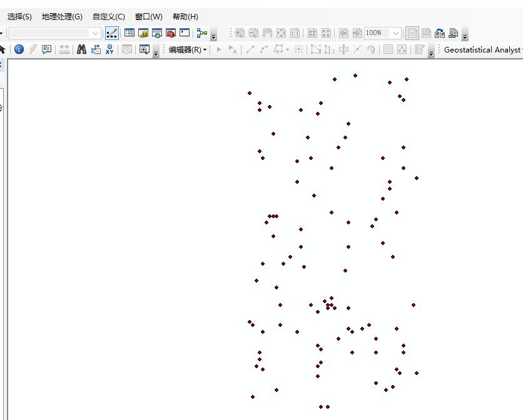Toggle Draft Mode in layout toolbar
Viewport: 523px width, 420px height.
click(x=412, y=33)
